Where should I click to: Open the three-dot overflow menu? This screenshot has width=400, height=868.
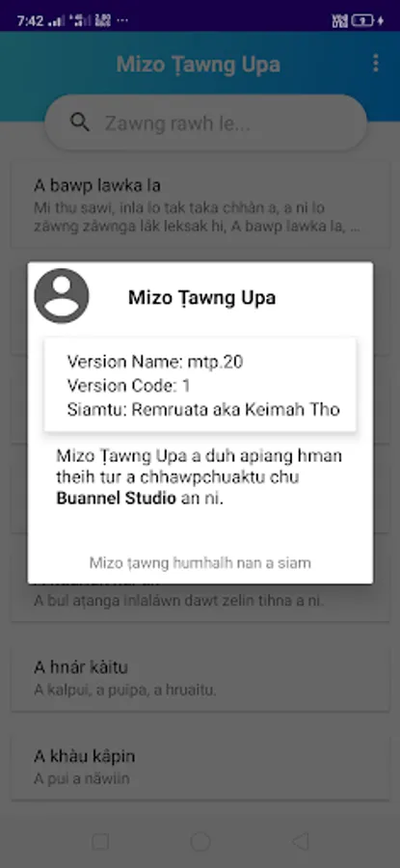pyautogui.click(x=376, y=63)
